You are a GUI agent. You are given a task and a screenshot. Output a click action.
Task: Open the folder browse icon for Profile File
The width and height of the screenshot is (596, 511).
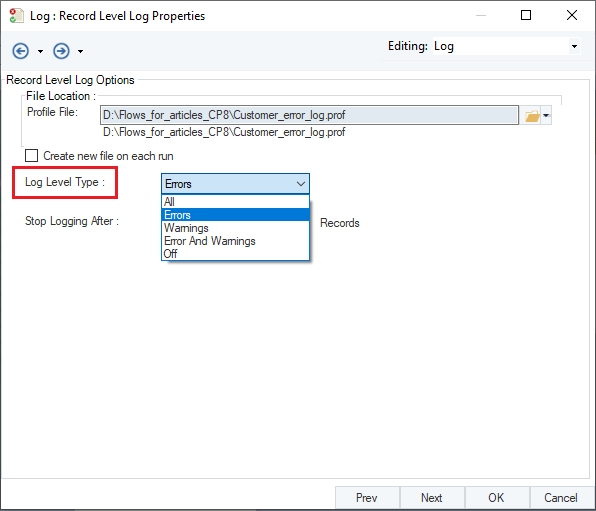pos(532,116)
